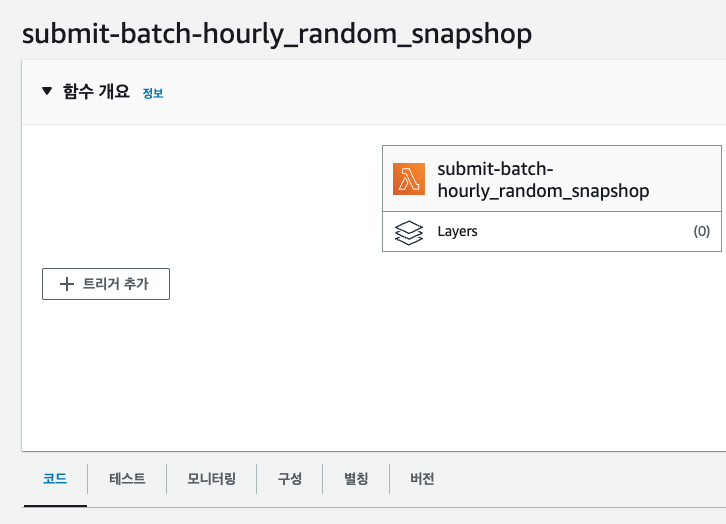The height and width of the screenshot is (524, 726).
Task: Switch to the 별칭 tab
Action: 356,479
